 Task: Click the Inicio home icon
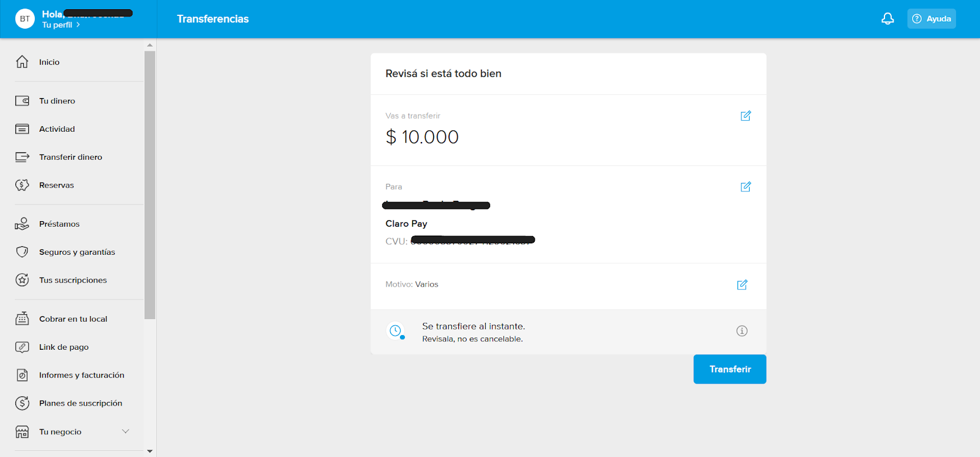[x=22, y=62]
